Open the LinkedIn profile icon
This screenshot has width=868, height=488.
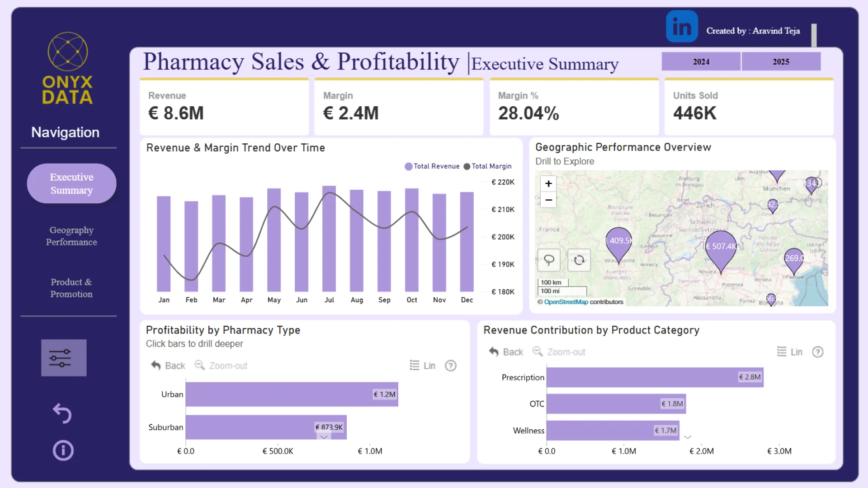pyautogui.click(x=681, y=27)
